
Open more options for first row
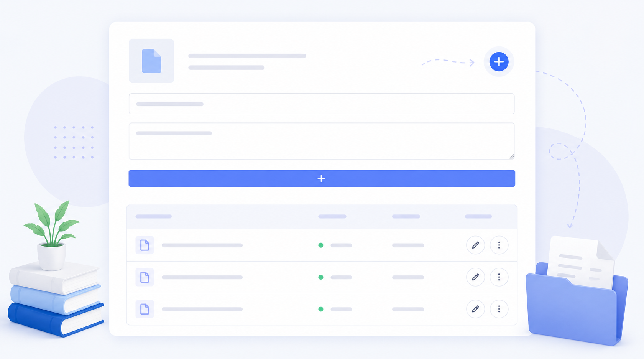[x=499, y=245]
